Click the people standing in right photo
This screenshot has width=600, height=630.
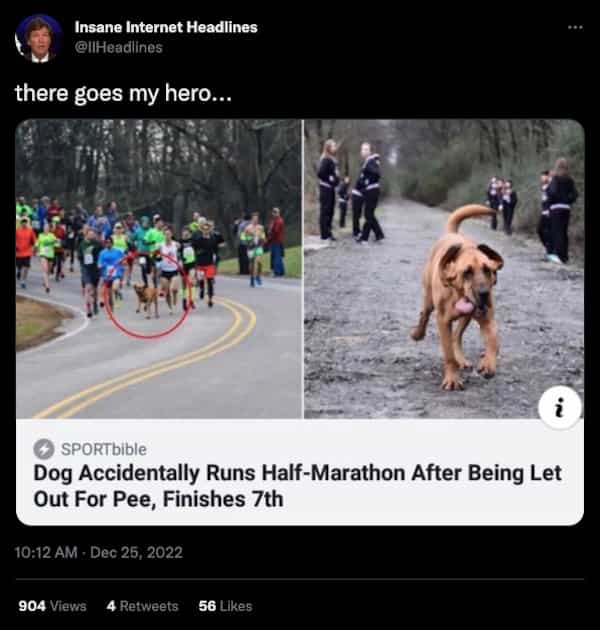(350, 191)
